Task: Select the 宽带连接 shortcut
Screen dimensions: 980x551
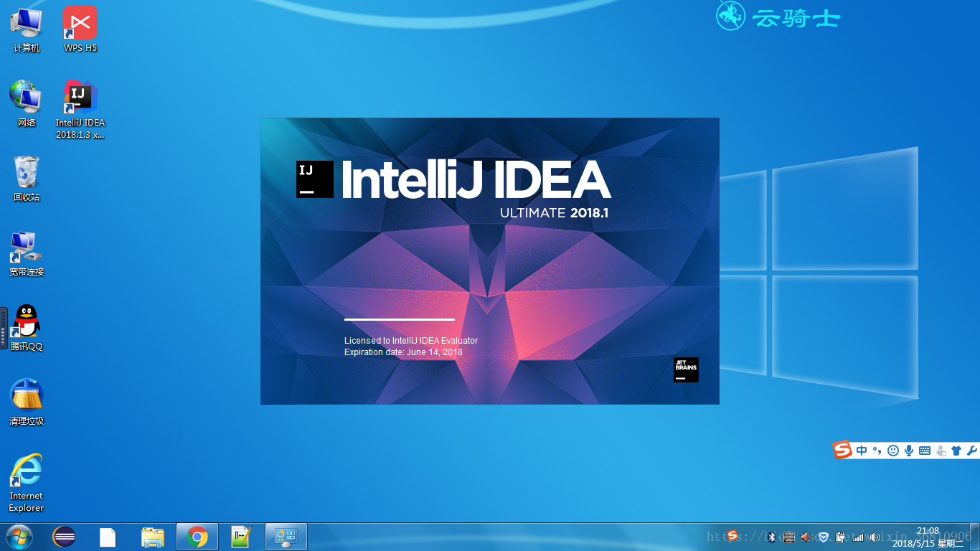Action: tap(27, 253)
